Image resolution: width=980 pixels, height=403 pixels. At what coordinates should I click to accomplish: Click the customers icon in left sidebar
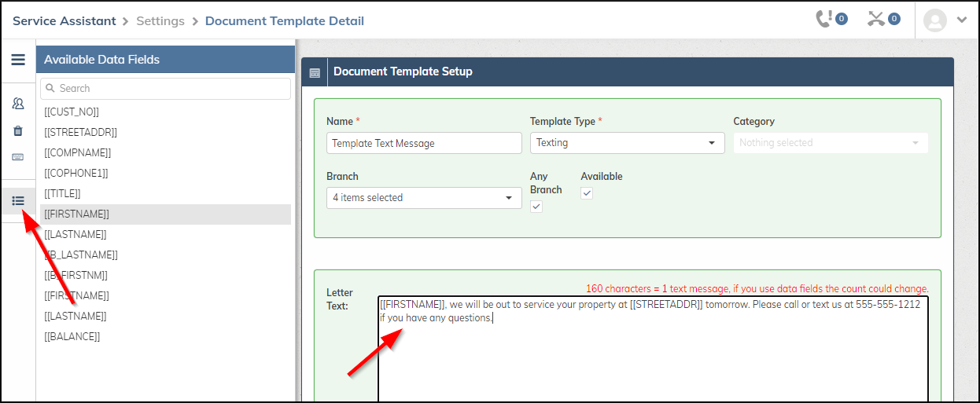(17, 104)
